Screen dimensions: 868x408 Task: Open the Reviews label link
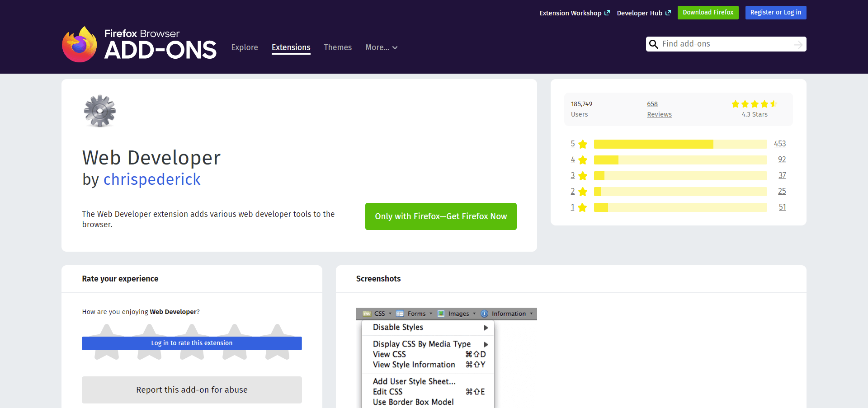pyautogui.click(x=659, y=114)
